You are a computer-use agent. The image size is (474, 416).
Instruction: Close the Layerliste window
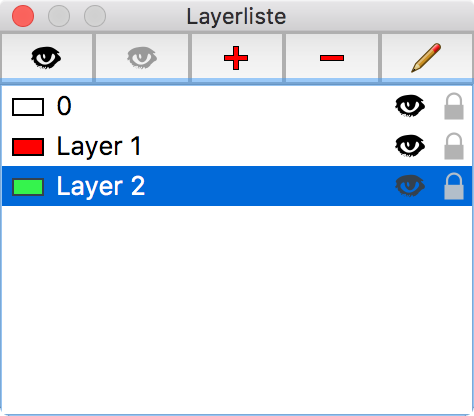(23, 16)
